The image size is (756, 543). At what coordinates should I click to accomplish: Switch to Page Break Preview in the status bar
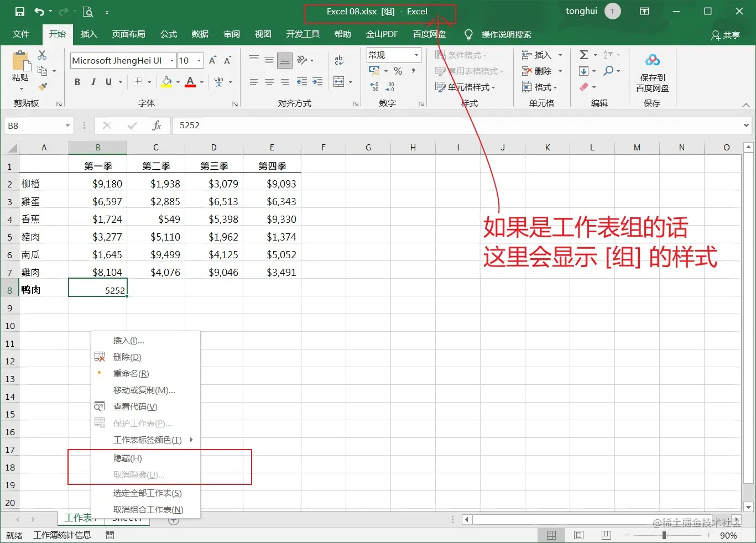[x=606, y=535]
